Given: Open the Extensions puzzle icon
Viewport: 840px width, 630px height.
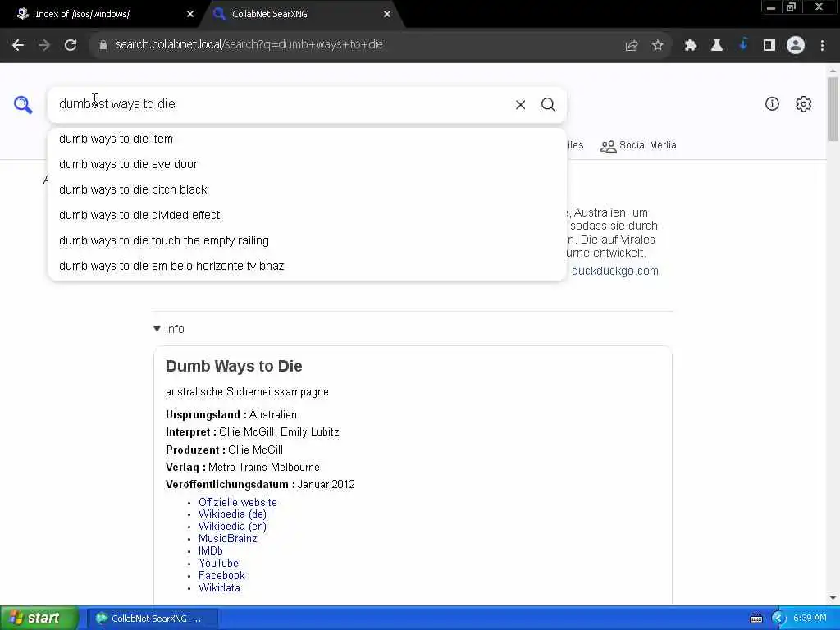Looking at the screenshot, I should 691,46.
